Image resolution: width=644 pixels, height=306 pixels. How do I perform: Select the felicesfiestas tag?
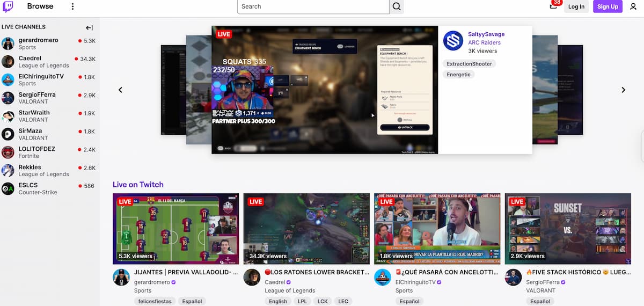coord(155,301)
